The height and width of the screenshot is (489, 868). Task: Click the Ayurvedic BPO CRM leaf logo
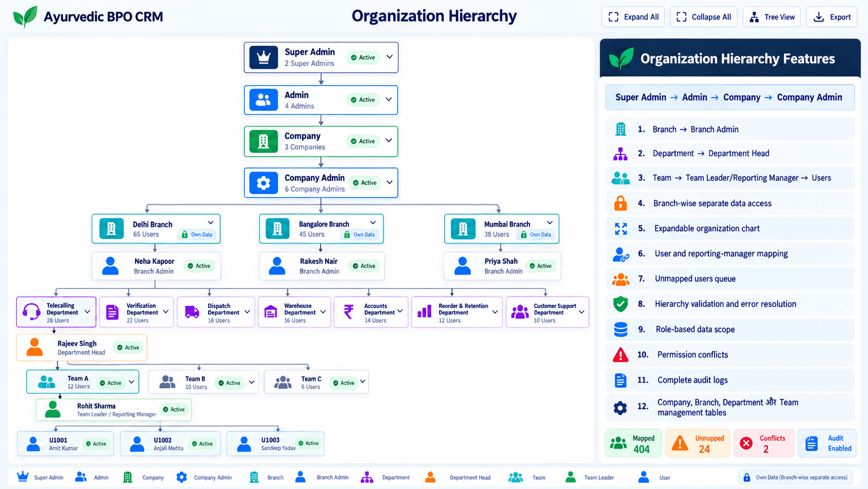click(25, 17)
